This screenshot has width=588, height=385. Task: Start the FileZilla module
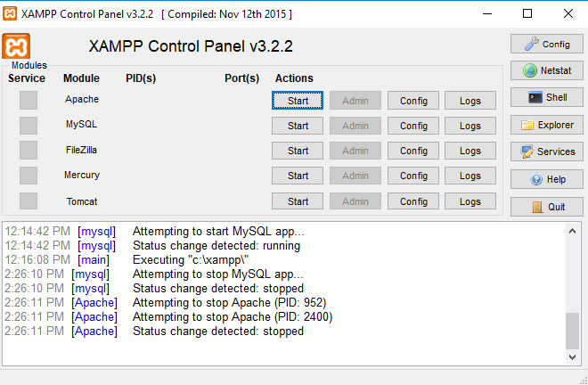click(x=298, y=151)
